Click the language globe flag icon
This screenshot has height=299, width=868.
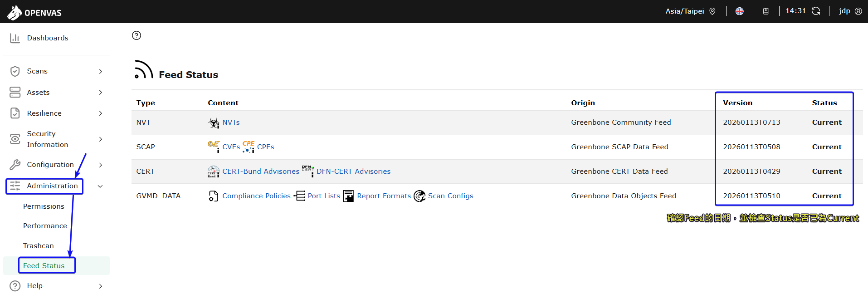point(739,11)
